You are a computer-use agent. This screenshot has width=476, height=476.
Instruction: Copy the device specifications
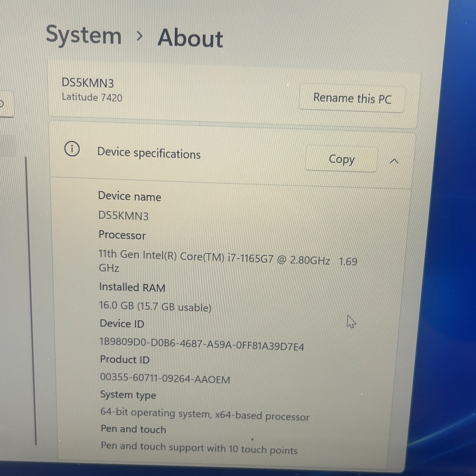point(341,159)
